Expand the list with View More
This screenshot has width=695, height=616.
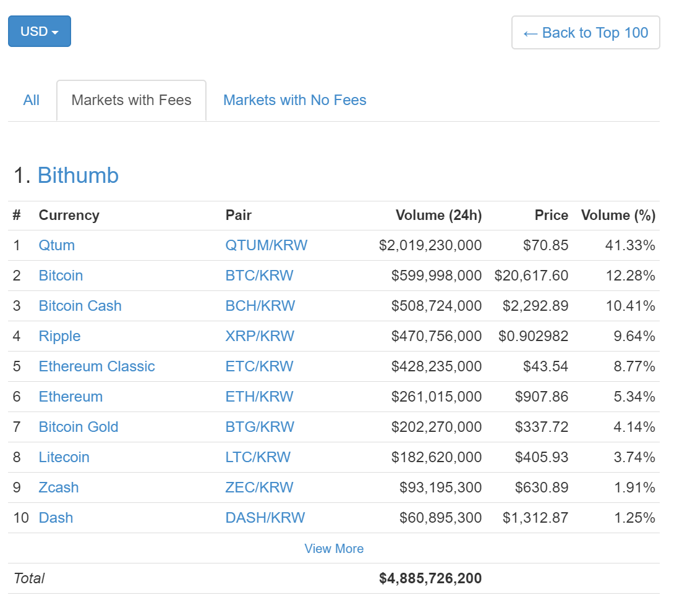tap(334, 549)
